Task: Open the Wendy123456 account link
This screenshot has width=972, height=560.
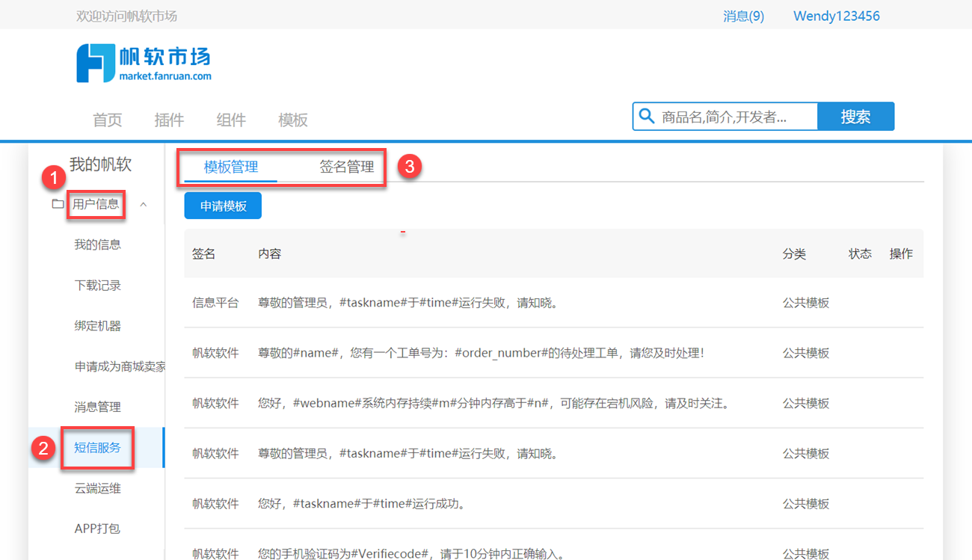Action: click(x=837, y=16)
